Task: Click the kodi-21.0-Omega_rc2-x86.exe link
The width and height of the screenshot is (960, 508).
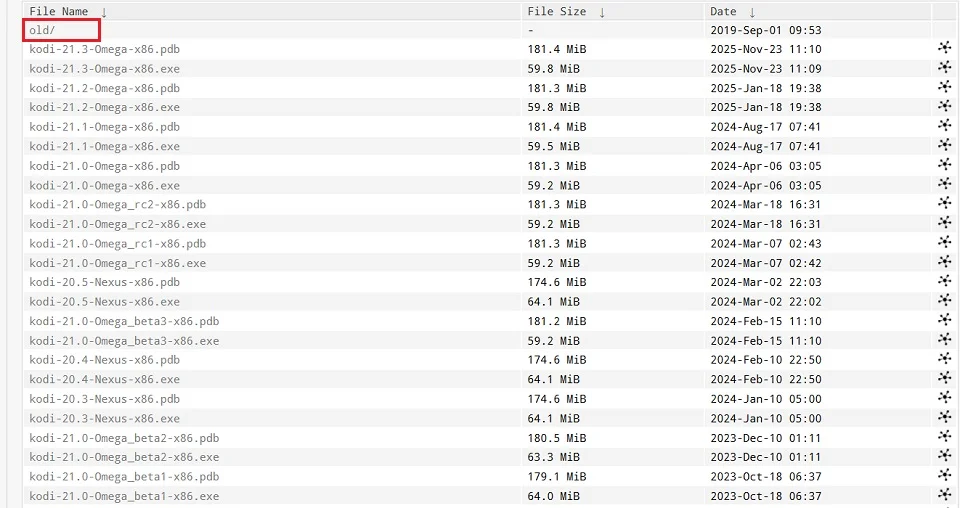Action: (x=117, y=224)
